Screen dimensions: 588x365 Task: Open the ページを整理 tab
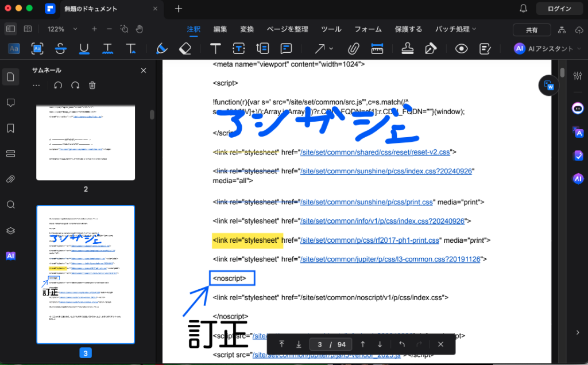[x=287, y=29]
